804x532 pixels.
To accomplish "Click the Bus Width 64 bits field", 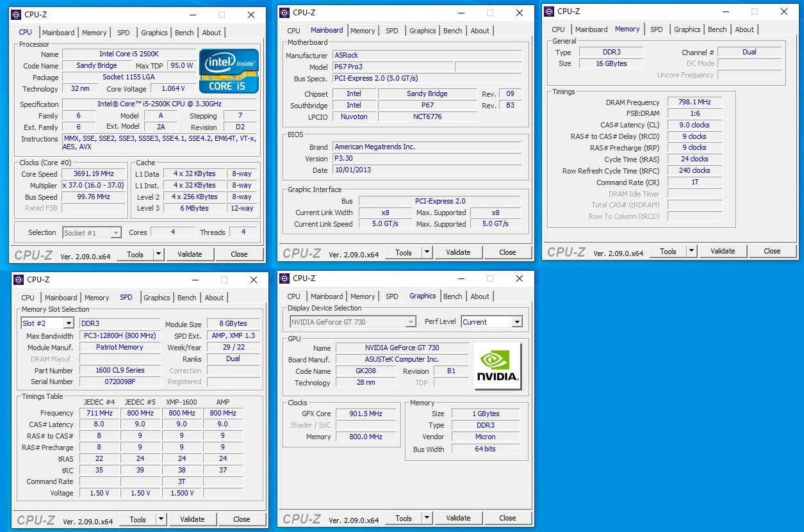I will (x=486, y=449).
